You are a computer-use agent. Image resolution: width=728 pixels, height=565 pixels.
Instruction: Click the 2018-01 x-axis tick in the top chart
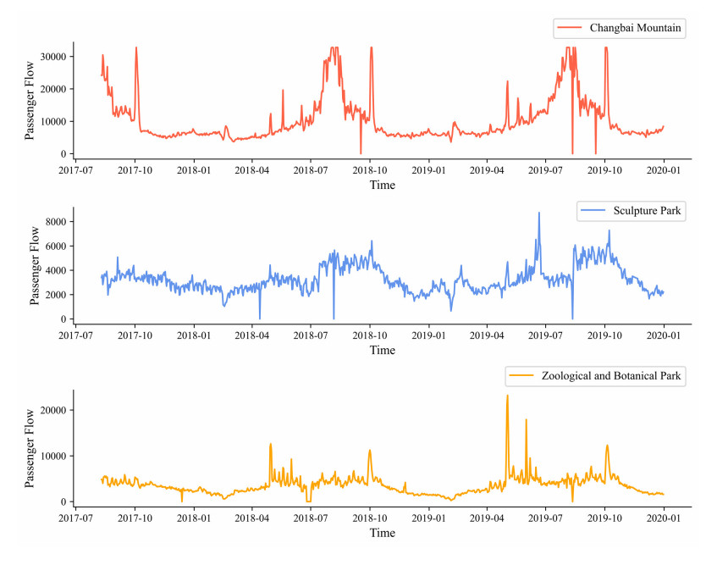[x=194, y=170]
